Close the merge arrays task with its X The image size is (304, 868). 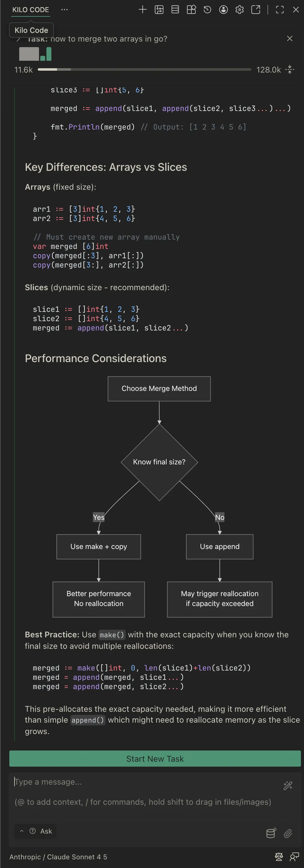290,39
